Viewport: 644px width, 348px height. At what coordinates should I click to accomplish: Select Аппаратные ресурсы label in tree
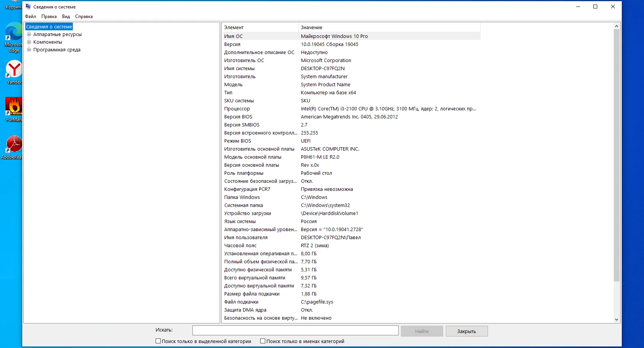click(x=58, y=34)
